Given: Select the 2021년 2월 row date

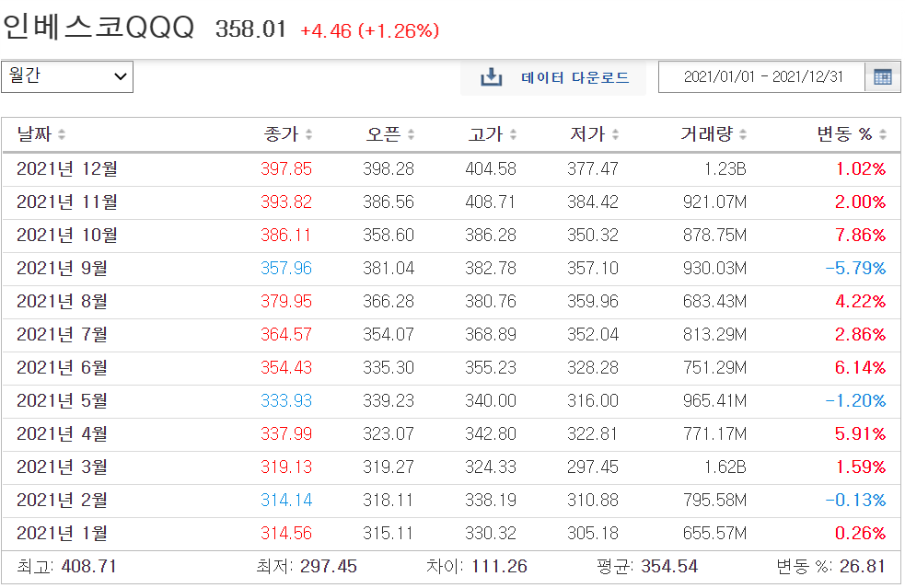Looking at the screenshot, I should coord(62,501).
